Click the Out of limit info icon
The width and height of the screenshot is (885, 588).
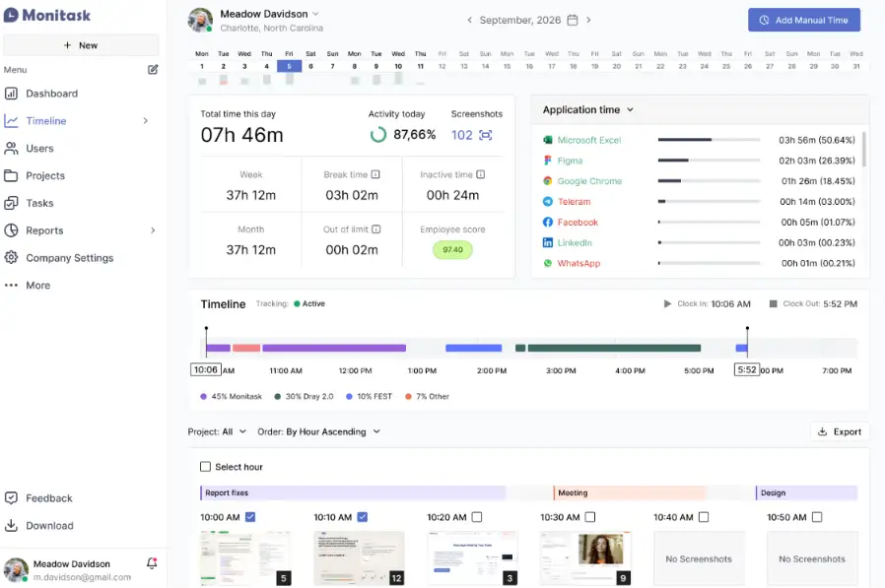(x=376, y=229)
